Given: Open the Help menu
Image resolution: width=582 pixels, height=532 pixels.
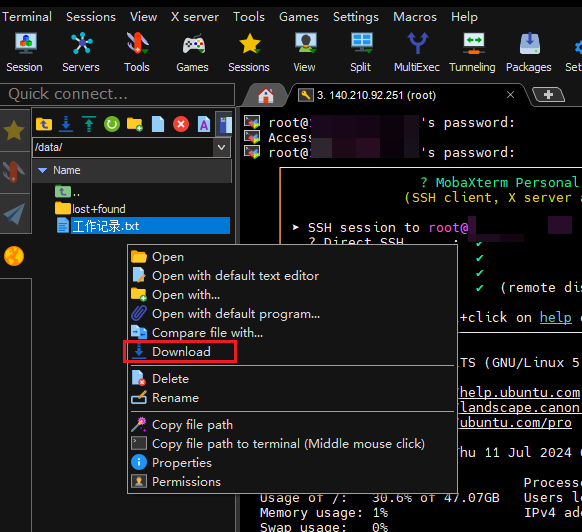Looking at the screenshot, I should (464, 17).
